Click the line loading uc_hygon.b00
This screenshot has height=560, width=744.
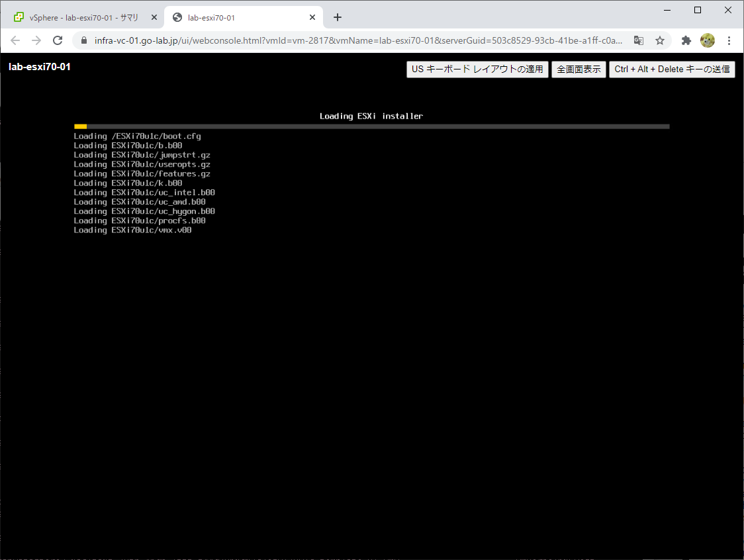(144, 212)
